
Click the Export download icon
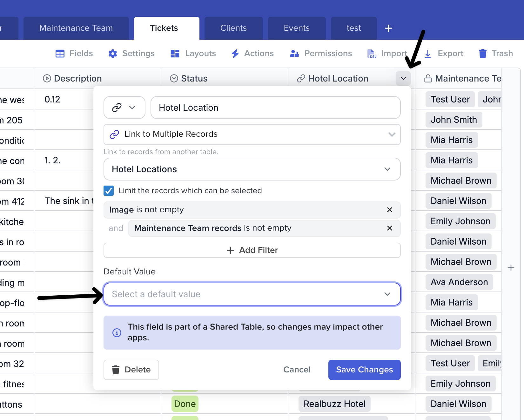[428, 54]
